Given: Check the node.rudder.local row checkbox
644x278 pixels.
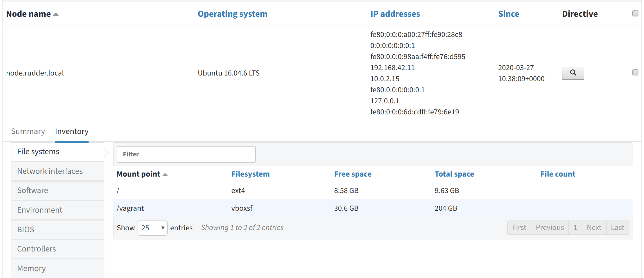Looking at the screenshot, I should click(x=635, y=72).
